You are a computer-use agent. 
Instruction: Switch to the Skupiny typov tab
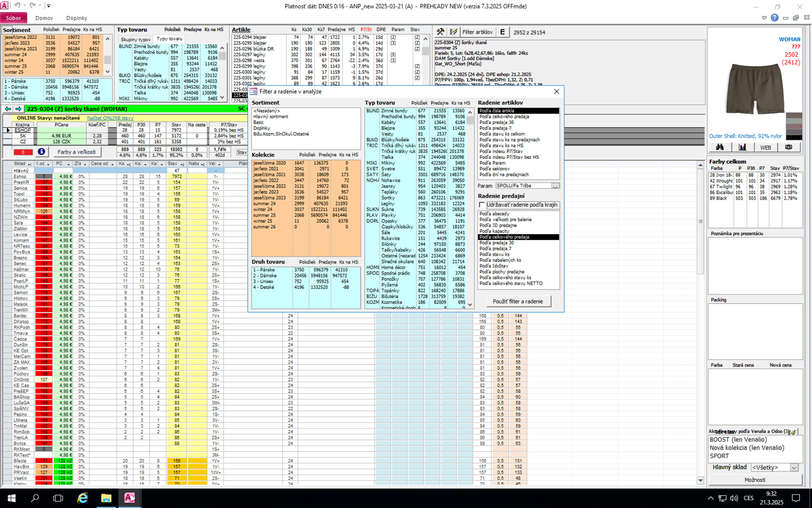[x=135, y=39]
